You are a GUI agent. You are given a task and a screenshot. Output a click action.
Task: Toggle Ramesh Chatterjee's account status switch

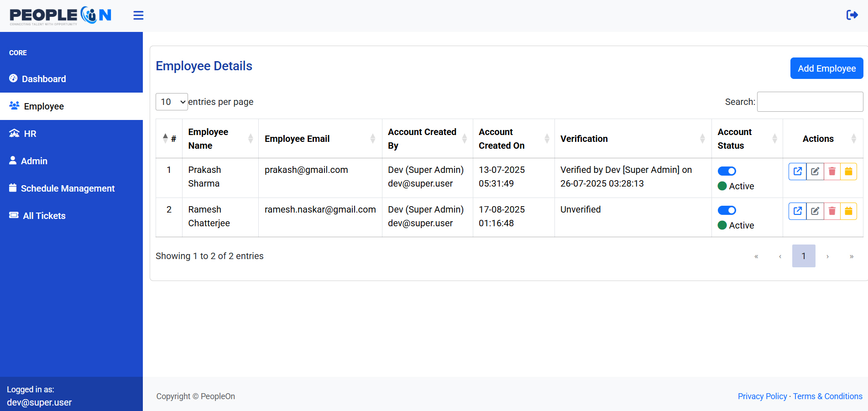(727, 210)
